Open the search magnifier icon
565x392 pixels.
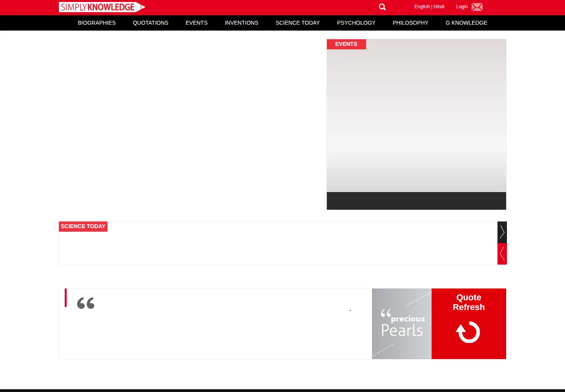pos(383,7)
